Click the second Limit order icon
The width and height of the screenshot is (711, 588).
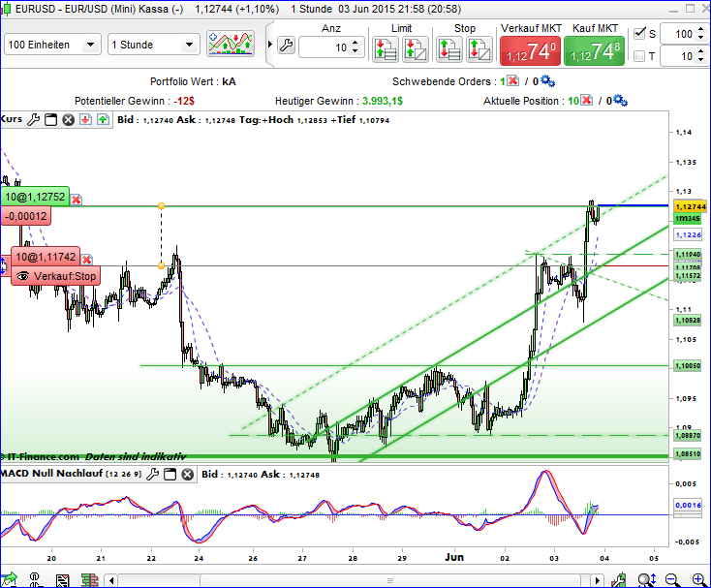pos(415,49)
